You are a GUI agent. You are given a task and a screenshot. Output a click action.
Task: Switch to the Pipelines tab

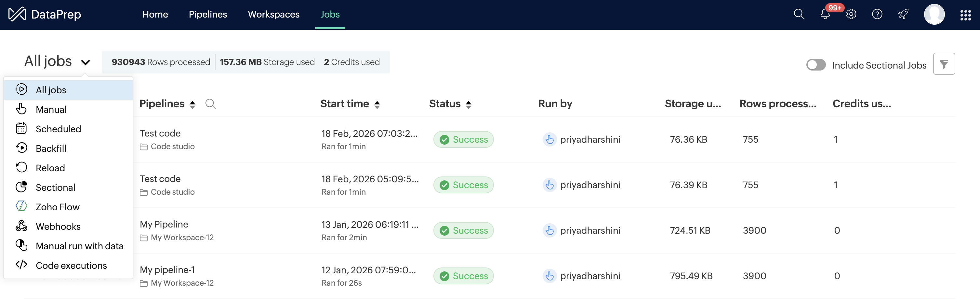[208, 14]
